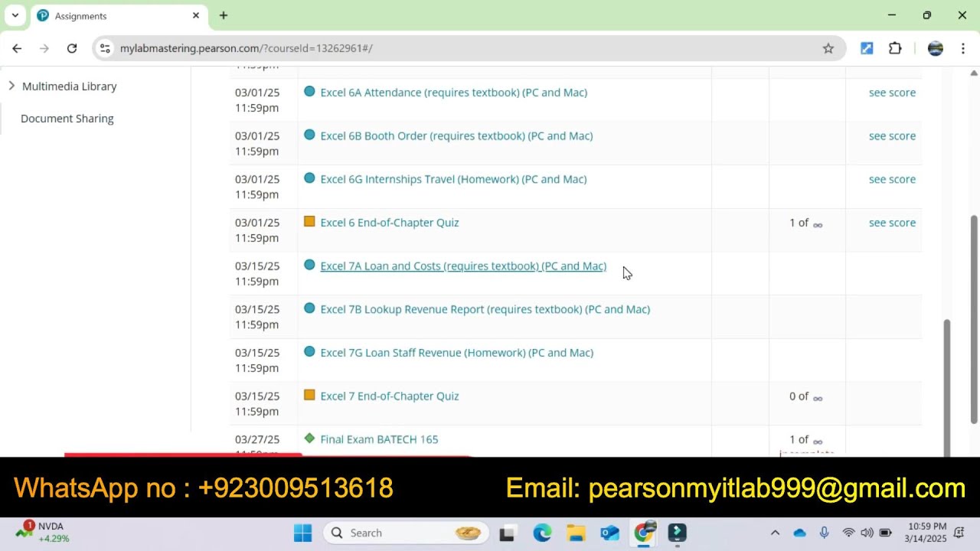Screen dimensions: 980x551
Task: Show hidden system tray icons
Action: coord(775,533)
